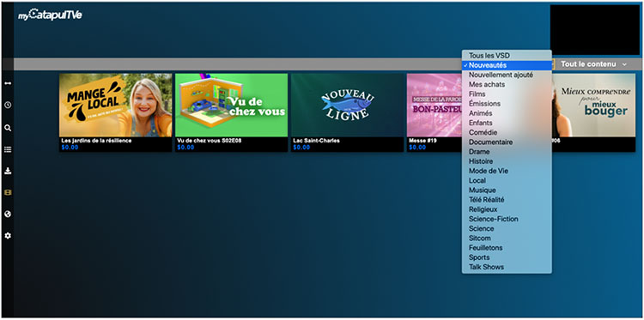Open the settings gear in sidebar
Viewport: 644px width, 320px height.
(8, 236)
